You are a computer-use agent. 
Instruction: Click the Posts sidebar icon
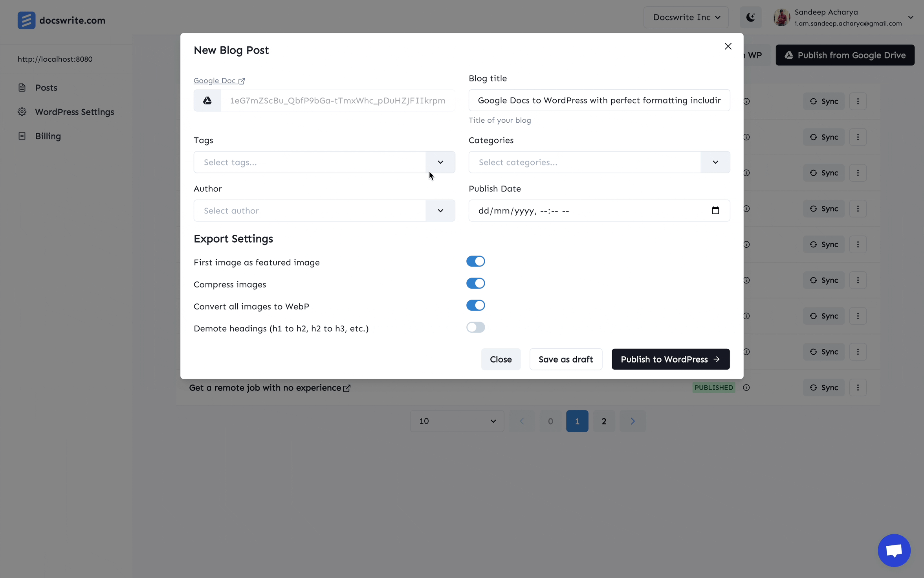click(22, 87)
